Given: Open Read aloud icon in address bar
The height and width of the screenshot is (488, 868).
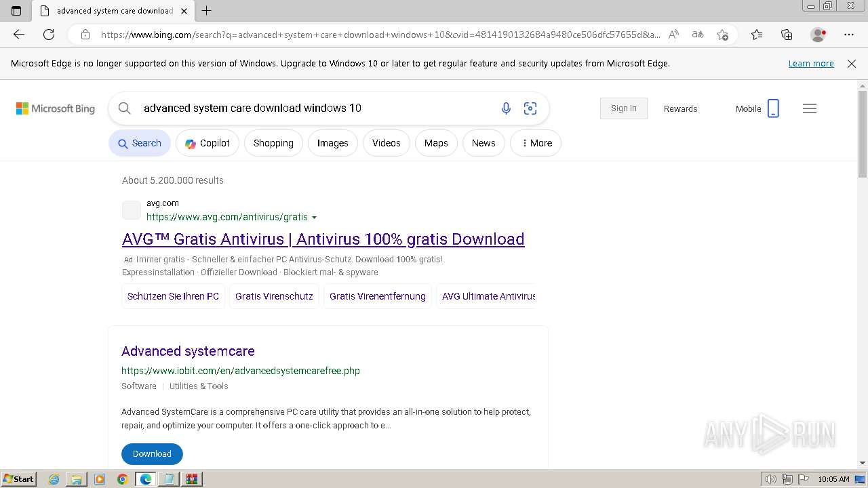Looking at the screenshot, I should pos(673,35).
